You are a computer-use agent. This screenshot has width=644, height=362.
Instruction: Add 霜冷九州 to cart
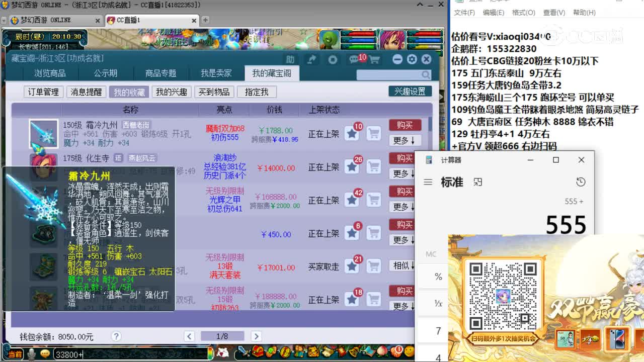click(373, 134)
